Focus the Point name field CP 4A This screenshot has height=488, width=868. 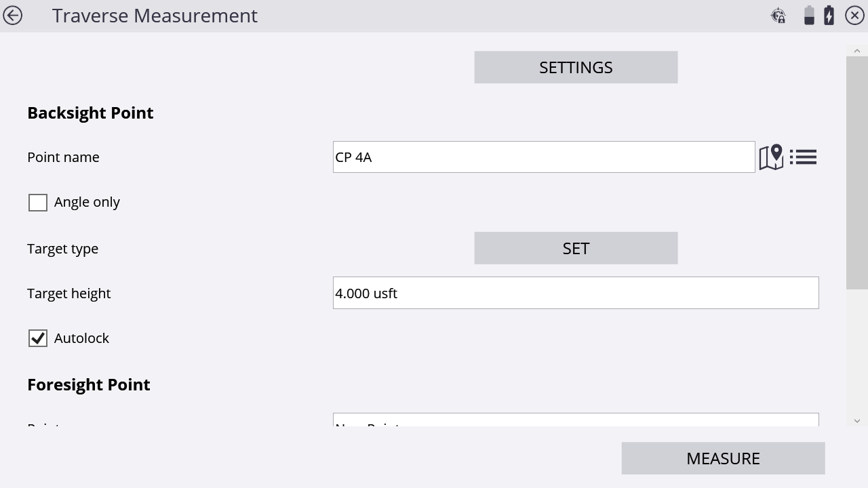click(x=544, y=157)
